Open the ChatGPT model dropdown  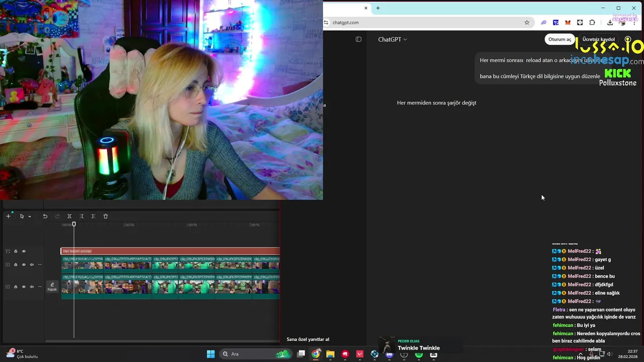(x=392, y=39)
